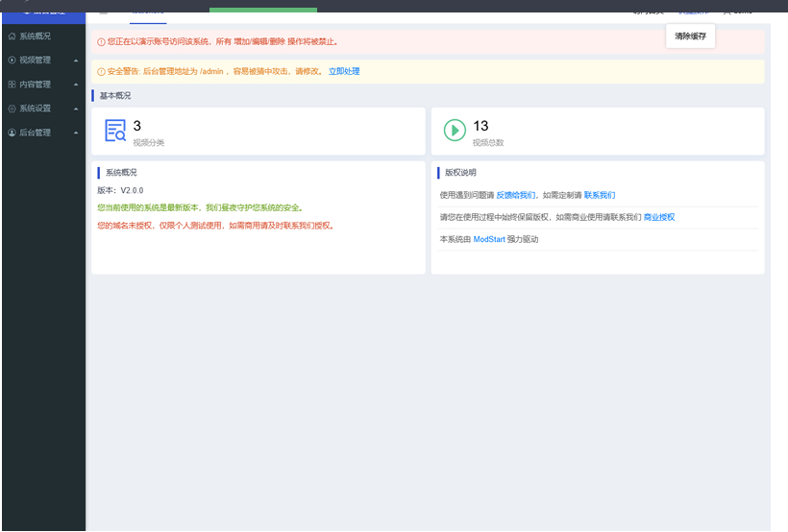Expand the 后台管理 submenu arrow
The image size is (788, 532).
[76, 133]
